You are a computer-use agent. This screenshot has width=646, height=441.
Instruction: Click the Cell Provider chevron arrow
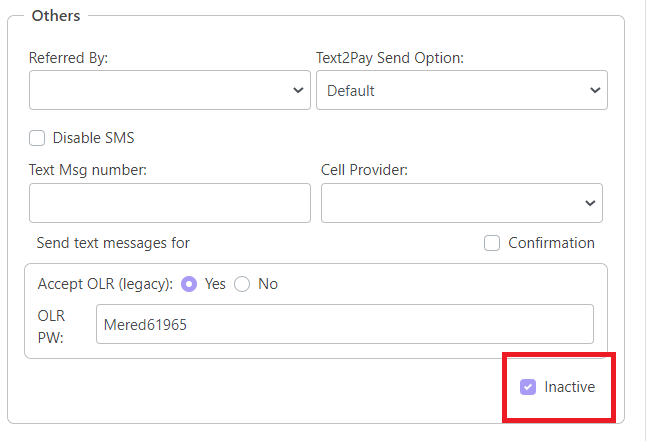pos(590,203)
